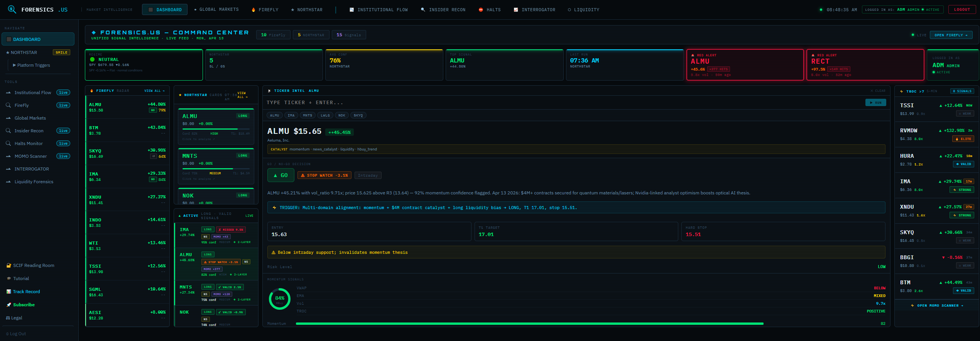Toggle the live badge on Institutional Flow
This screenshot has height=341, width=980.
click(x=63, y=93)
